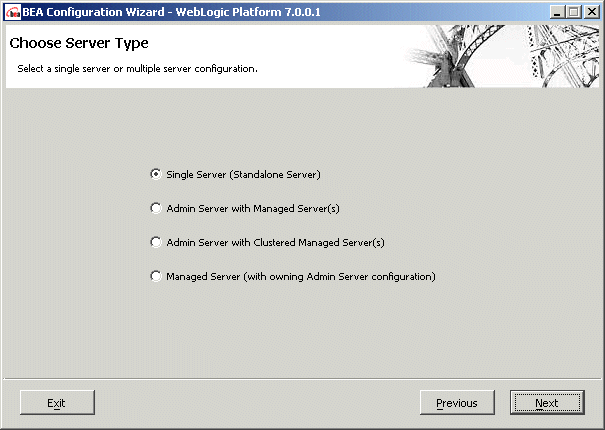
Task: Click the BEA logo icon in title bar
Action: tap(13, 12)
